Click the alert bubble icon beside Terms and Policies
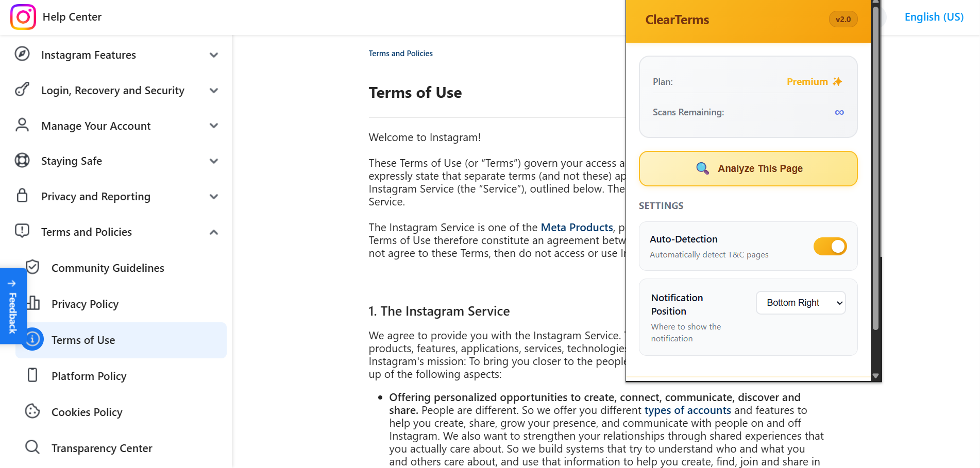 point(22,230)
